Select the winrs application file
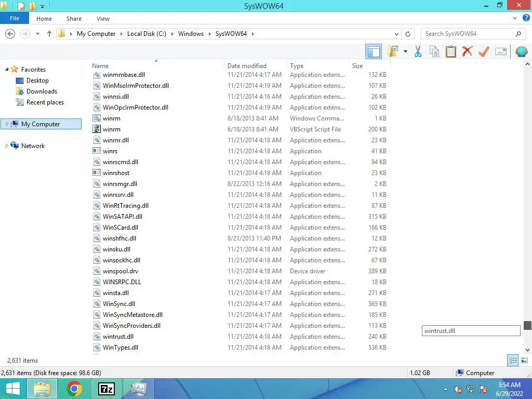 pos(110,151)
